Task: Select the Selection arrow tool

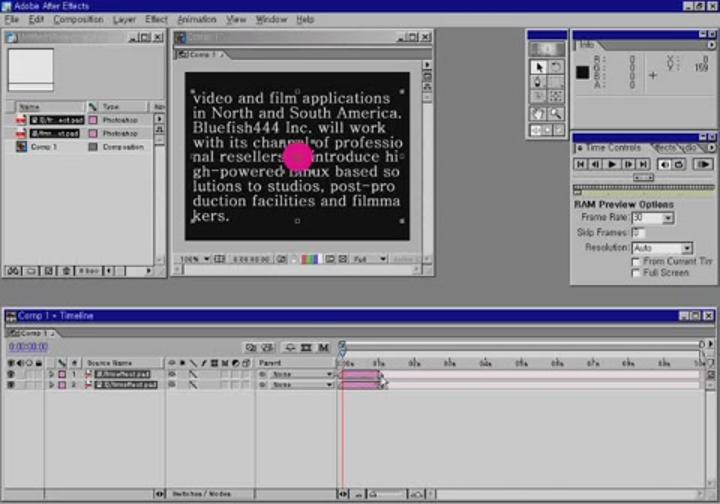Action: click(538, 67)
